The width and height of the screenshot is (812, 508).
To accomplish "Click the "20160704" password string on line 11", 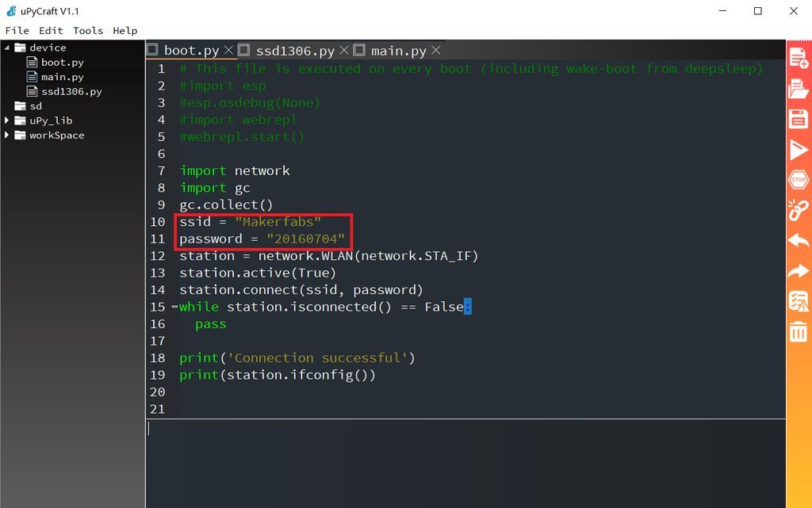I will (x=305, y=239).
